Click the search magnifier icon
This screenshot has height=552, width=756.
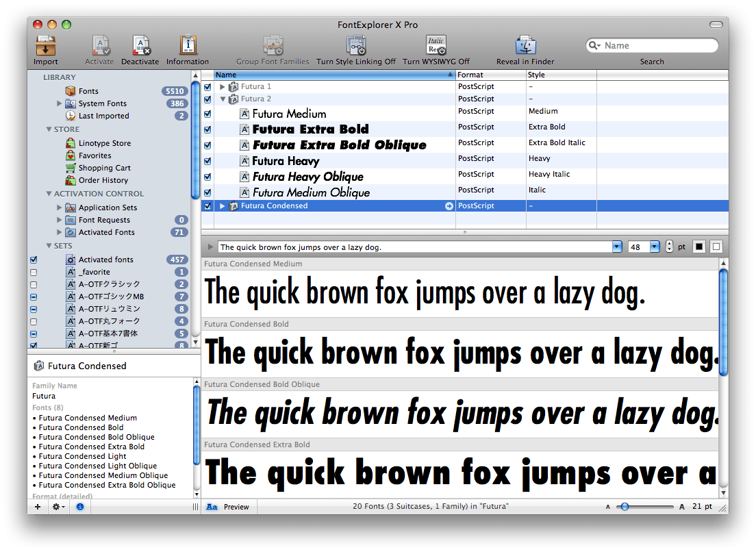point(594,45)
